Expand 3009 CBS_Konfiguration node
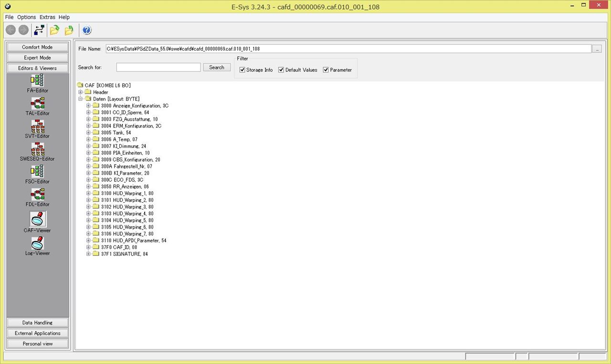Screen dimensions: 611x364 [88, 159]
